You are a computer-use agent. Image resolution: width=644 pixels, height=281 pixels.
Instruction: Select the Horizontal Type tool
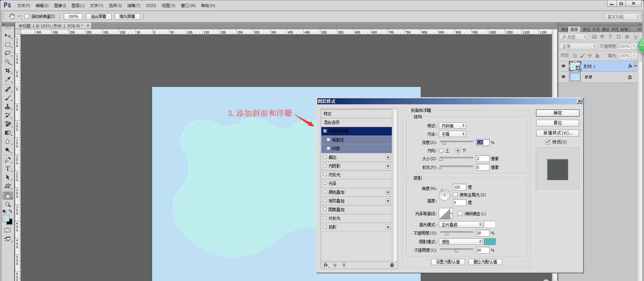[x=8, y=169]
